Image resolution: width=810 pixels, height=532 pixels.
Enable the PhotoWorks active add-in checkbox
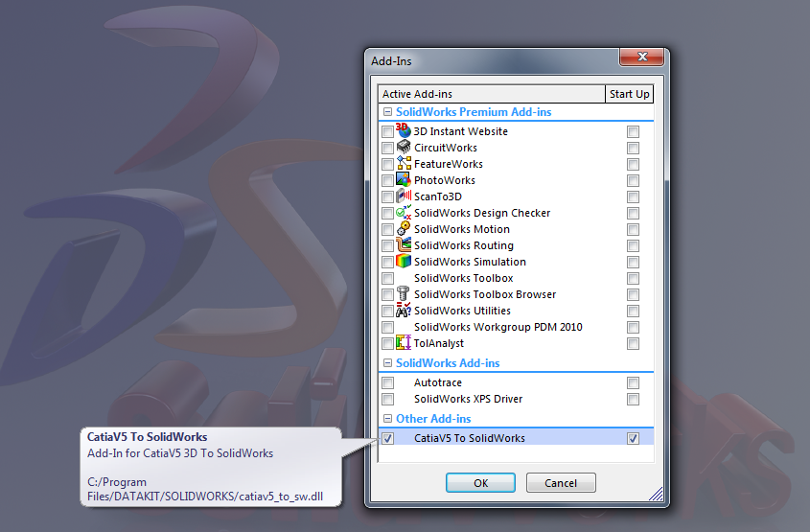click(x=387, y=181)
